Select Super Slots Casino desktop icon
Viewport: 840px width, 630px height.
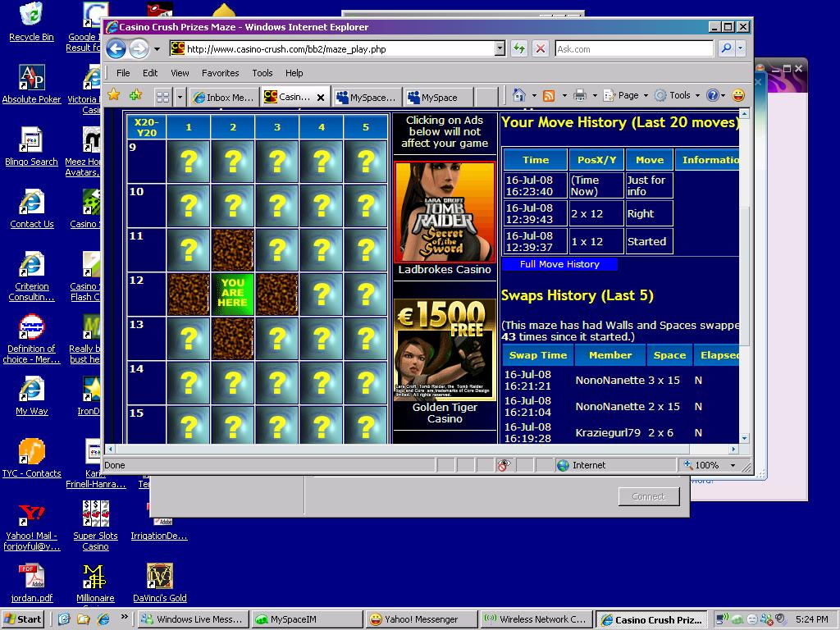click(95, 526)
